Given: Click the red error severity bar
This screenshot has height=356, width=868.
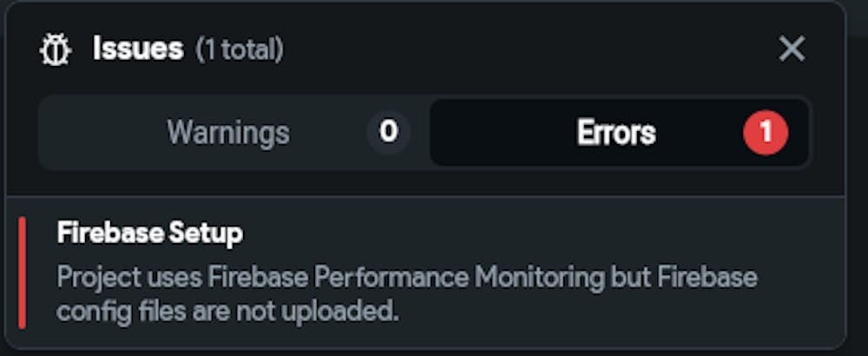Looking at the screenshot, I should coord(23,273).
